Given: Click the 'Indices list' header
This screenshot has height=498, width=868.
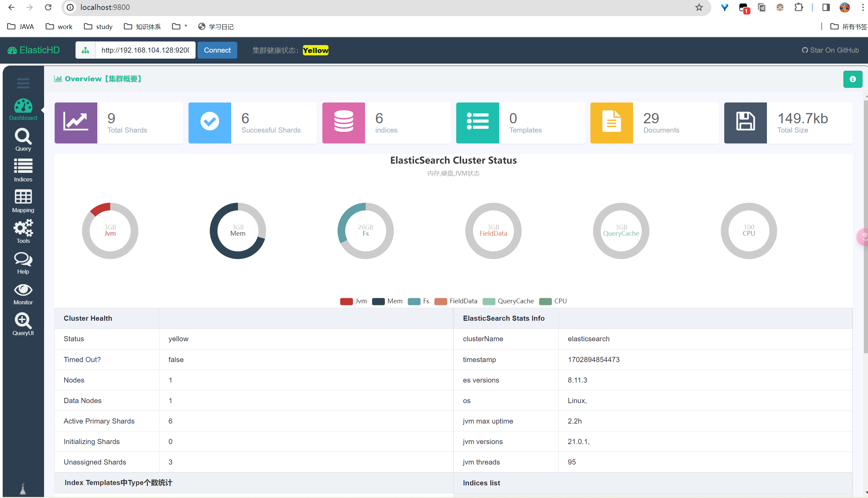Looking at the screenshot, I should (x=481, y=483).
